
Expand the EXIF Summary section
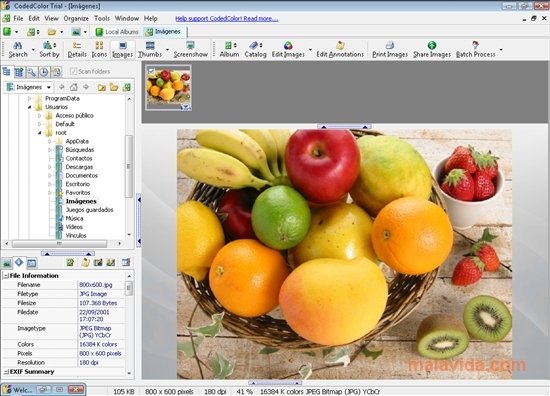(x=6, y=372)
